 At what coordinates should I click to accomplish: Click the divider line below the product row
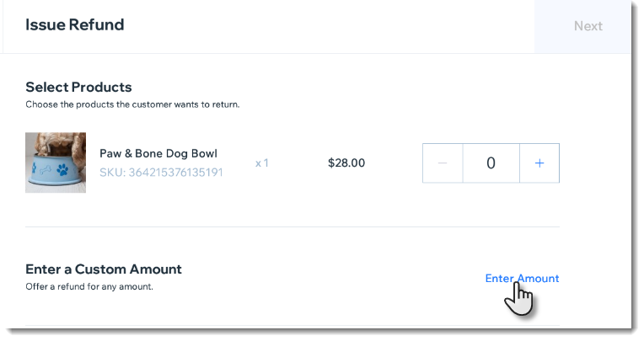click(292, 227)
